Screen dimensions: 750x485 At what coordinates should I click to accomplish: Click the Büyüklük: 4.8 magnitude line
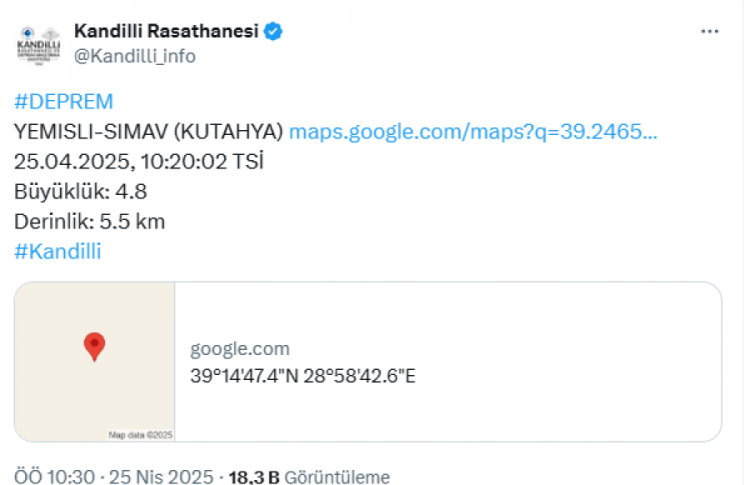[80, 192]
